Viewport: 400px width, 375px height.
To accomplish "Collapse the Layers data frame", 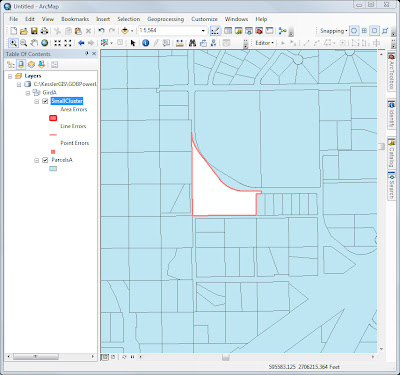I will tap(10, 76).
